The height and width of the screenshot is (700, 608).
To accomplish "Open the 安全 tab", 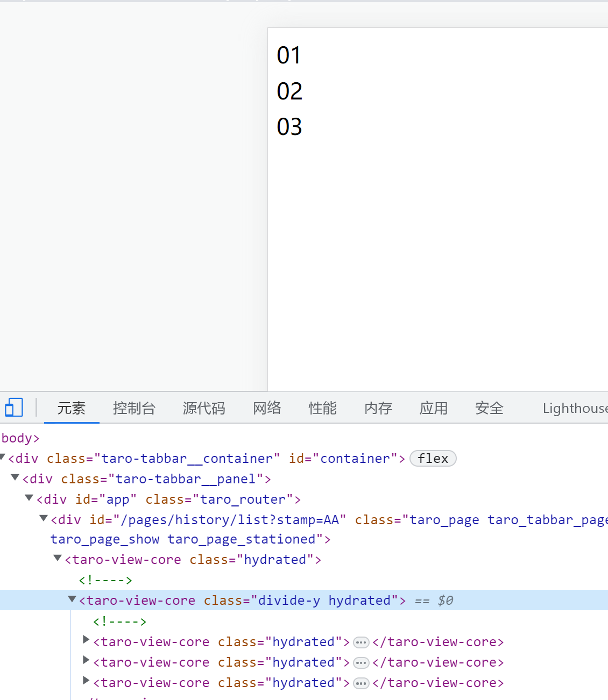I will click(489, 408).
